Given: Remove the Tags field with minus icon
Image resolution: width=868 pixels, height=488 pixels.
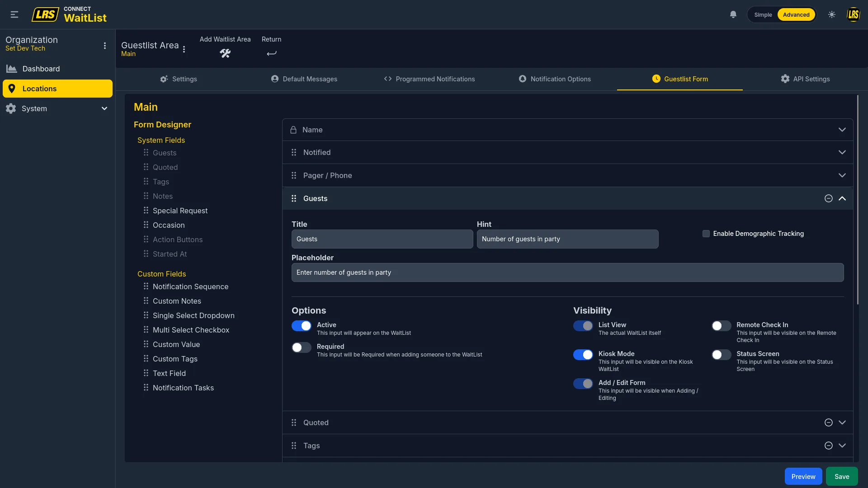Looking at the screenshot, I should [829, 446].
